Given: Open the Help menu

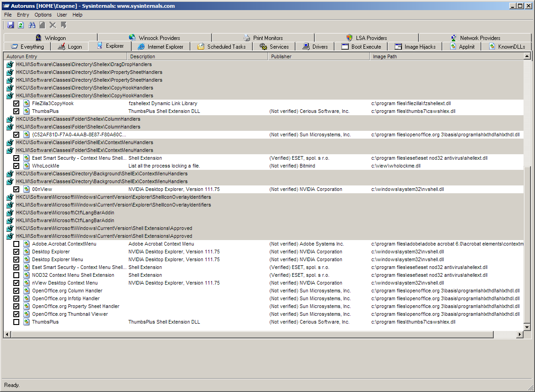Looking at the screenshot, I should [x=78, y=15].
